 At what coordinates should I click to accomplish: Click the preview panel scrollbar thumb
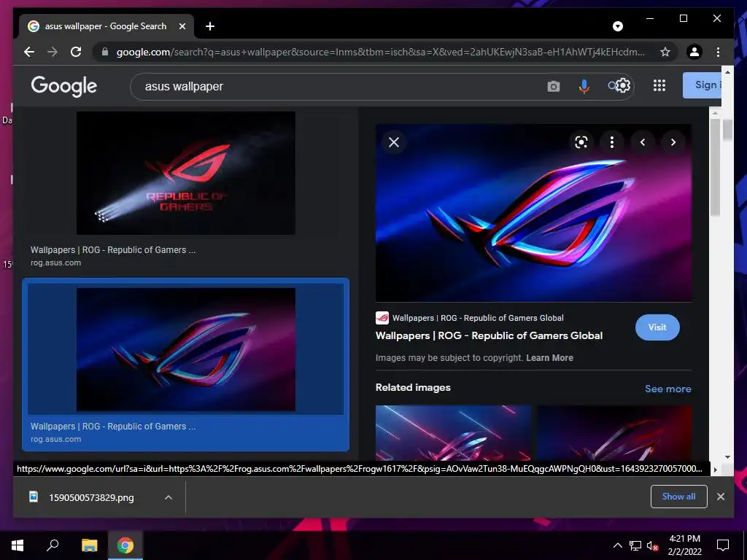tap(715, 167)
